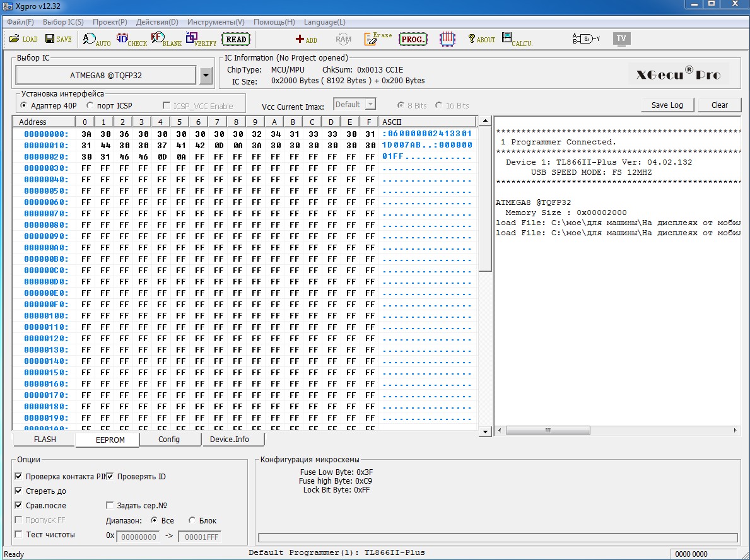Select the порт ICSP radio button
The image size is (750, 560).
[x=90, y=105]
